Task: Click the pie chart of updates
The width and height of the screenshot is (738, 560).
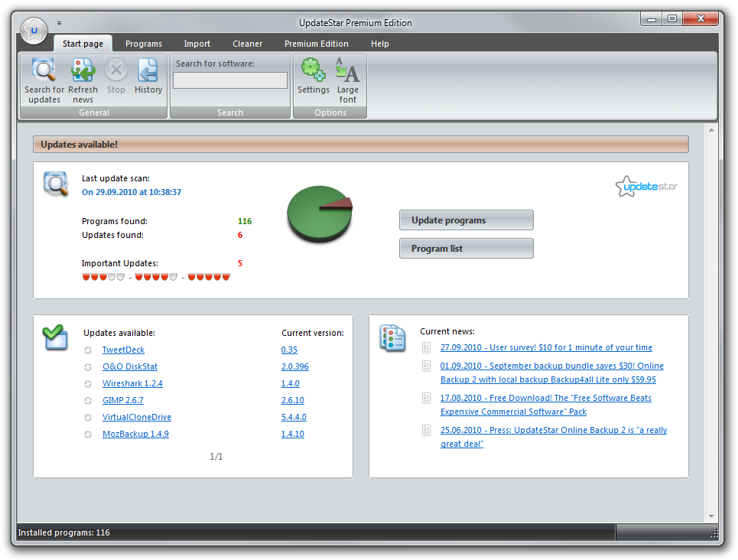Action: (x=320, y=214)
